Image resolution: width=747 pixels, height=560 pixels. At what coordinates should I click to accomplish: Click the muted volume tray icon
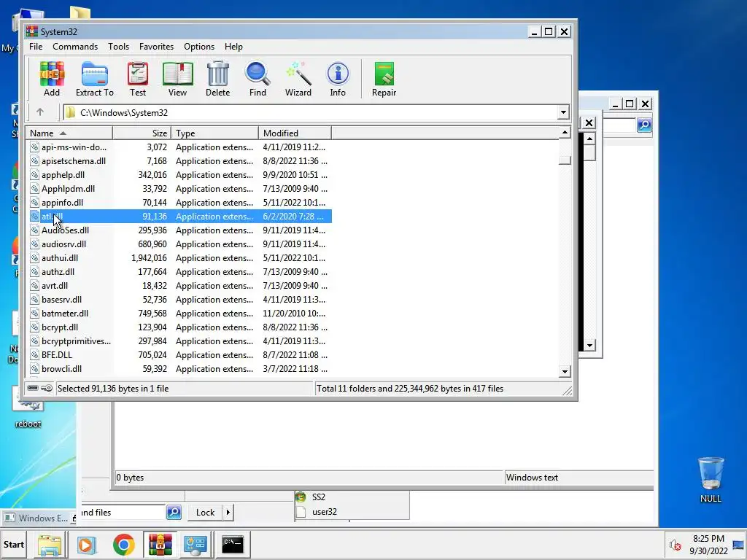click(675, 545)
